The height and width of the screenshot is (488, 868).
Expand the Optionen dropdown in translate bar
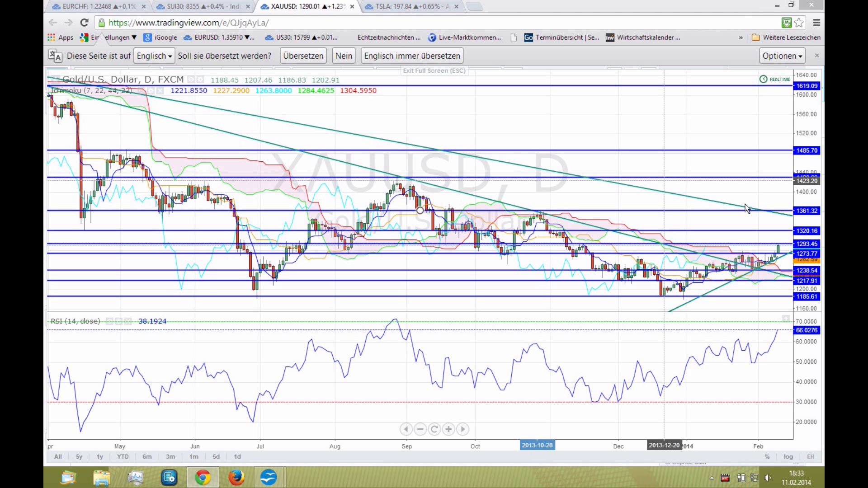[782, 56]
